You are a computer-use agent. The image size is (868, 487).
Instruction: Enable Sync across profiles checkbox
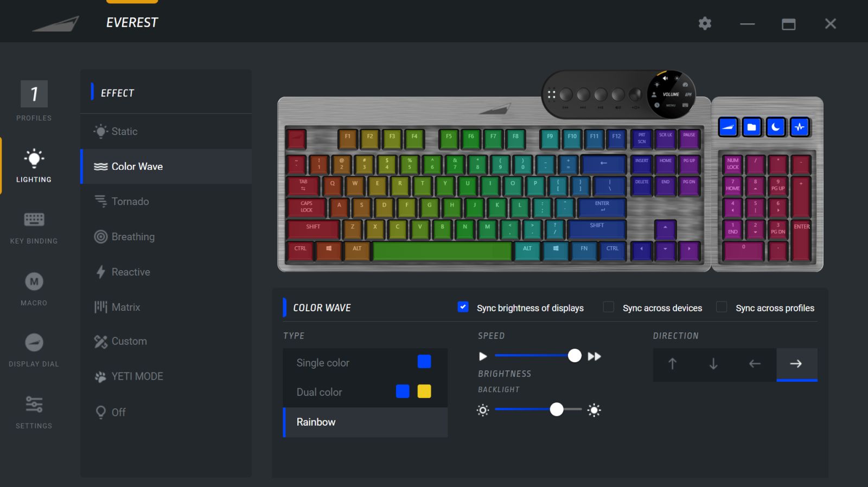[722, 307]
